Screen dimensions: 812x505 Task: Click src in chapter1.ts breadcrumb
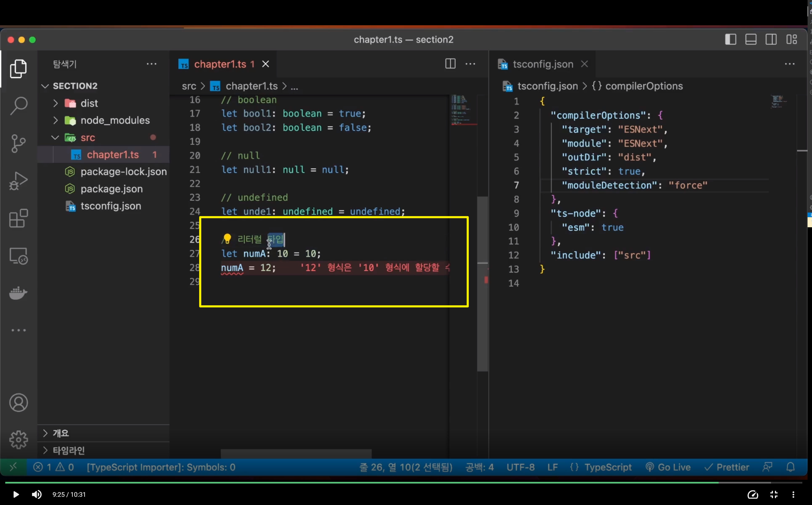[189, 86]
